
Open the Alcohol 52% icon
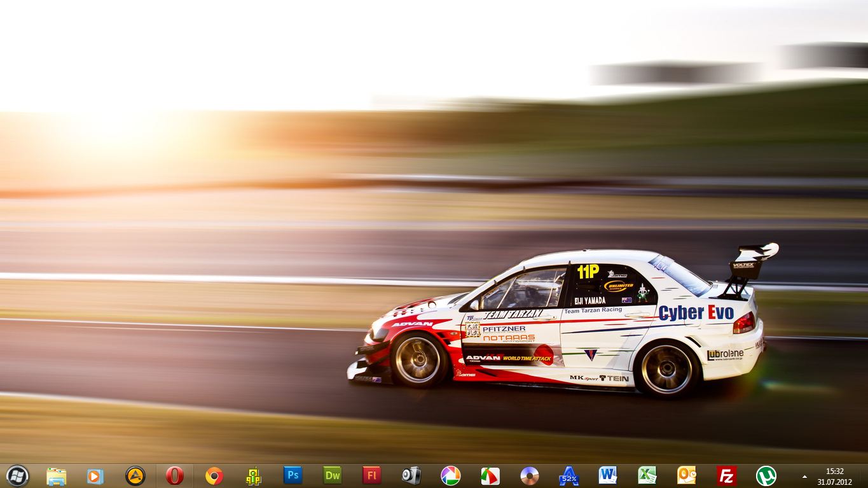pyautogui.click(x=568, y=476)
